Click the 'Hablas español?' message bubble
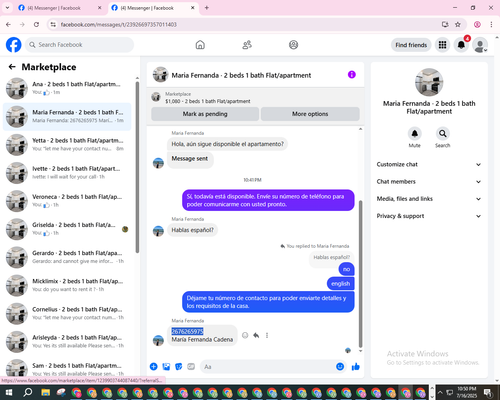The height and width of the screenshot is (400, 500). [192, 230]
